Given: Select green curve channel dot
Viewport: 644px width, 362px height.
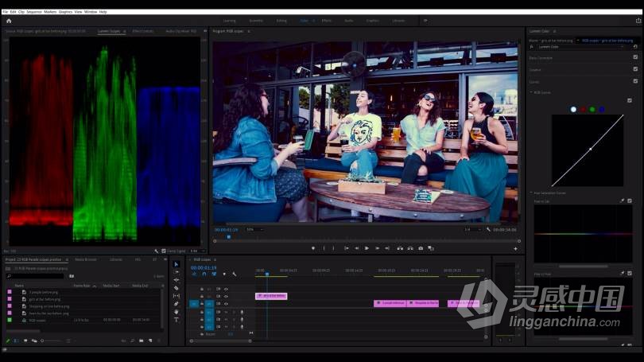Looking at the screenshot, I should [592, 109].
